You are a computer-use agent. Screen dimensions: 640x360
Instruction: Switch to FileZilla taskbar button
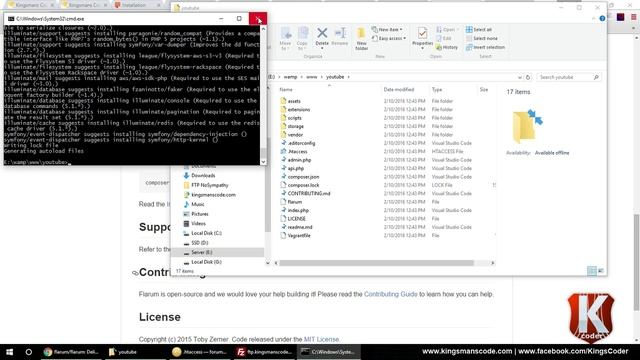point(264,352)
